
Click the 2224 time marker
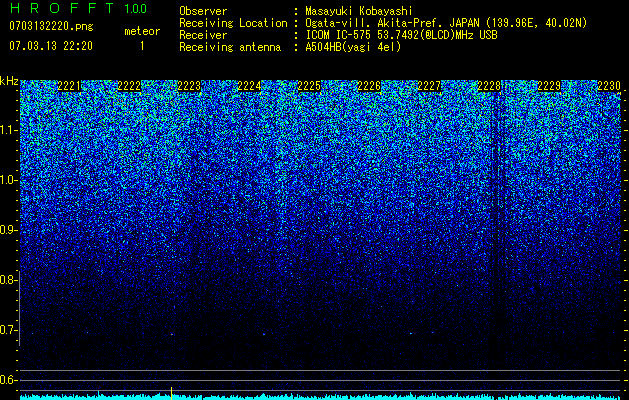pos(249,86)
